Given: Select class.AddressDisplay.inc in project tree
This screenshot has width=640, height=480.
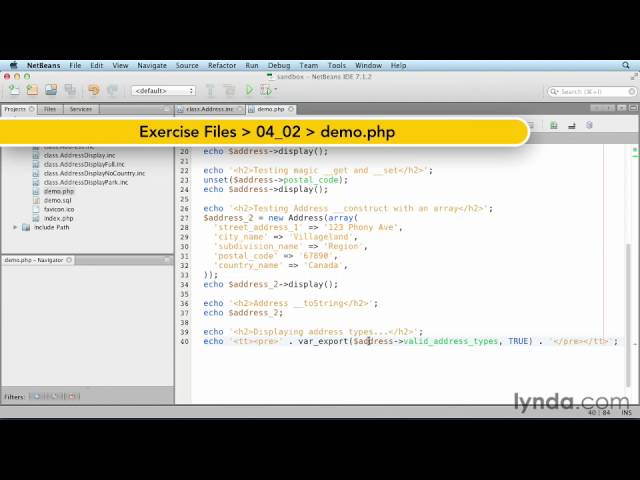Looking at the screenshot, I should click(80, 155).
